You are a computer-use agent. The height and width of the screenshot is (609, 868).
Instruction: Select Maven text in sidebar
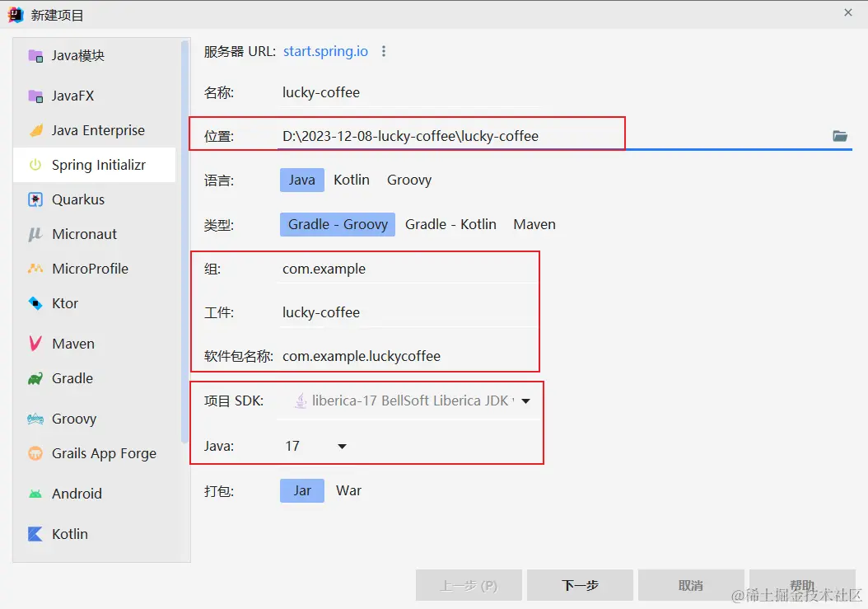point(73,344)
